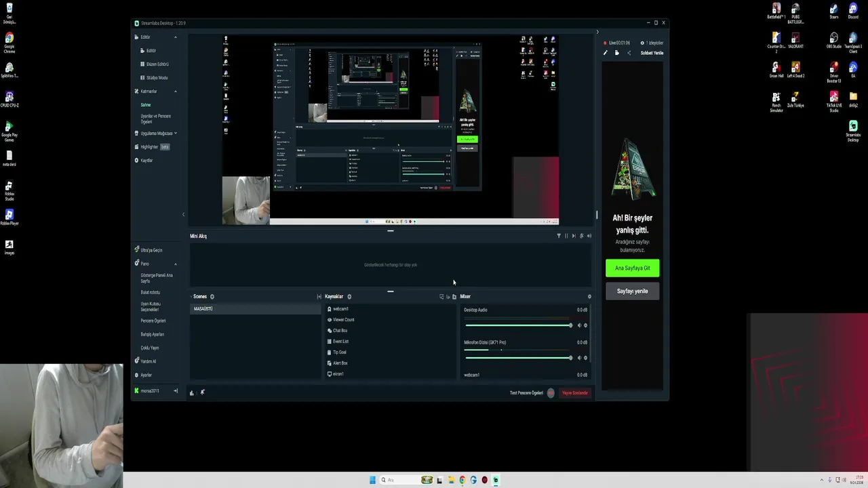This screenshot has width=868, height=488.
Task: Open Mikrofon Dizisi settings gear
Action: [x=586, y=358]
